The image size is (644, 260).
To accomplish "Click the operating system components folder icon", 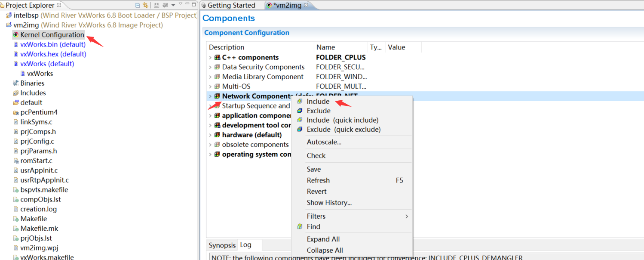I will click(x=217, y=154).
